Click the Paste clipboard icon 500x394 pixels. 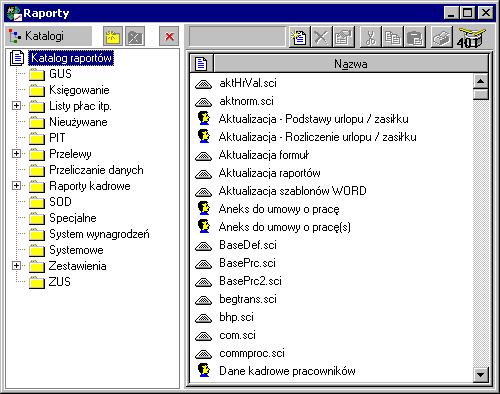pos(415,37)
